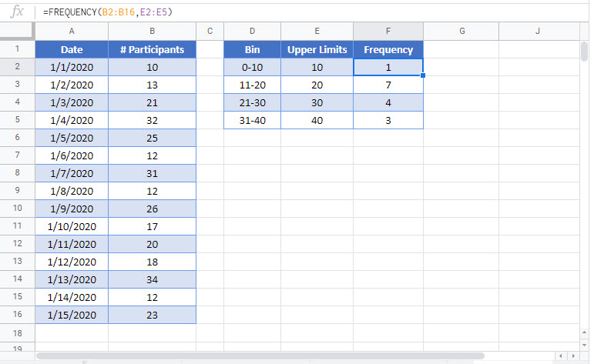This screenshot has width=594, height=364.
Task: Select column B header
Action: [152, 31]
